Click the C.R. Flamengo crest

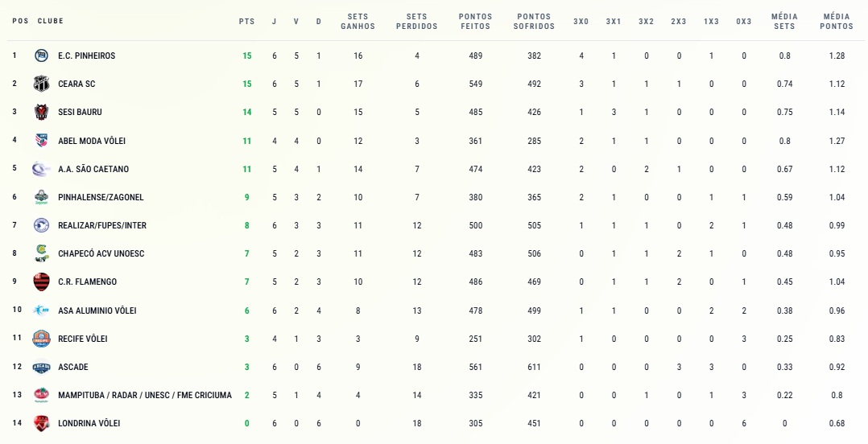point(41,282)
